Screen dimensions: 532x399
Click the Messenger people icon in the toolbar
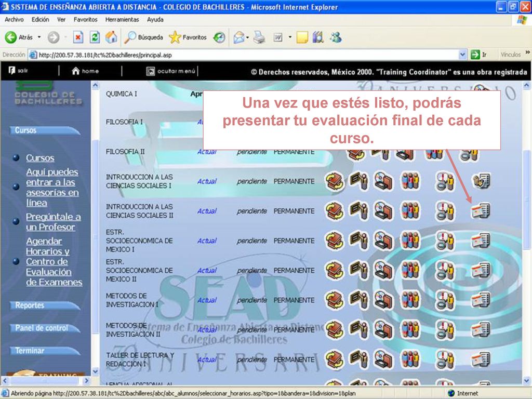(336, 37)
